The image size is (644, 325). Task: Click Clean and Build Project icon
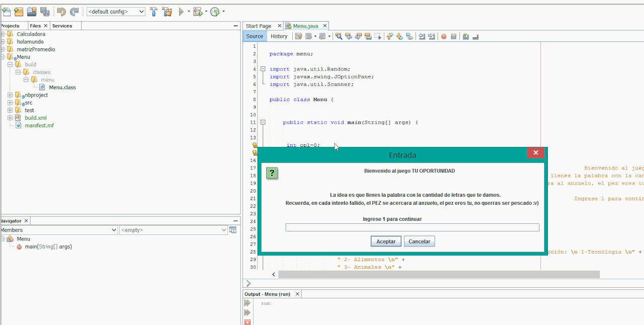167,11
